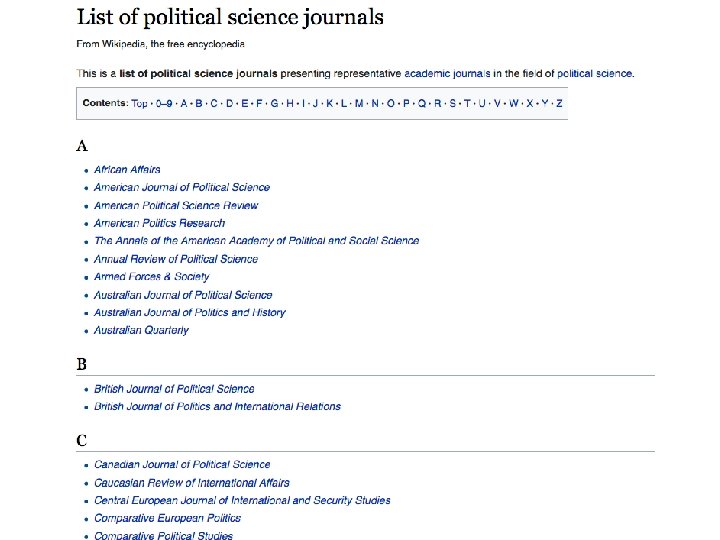Jump to section P in contents
Viewport: 720px width, 540px height.
pyautogui.click(x=406, y=103)
